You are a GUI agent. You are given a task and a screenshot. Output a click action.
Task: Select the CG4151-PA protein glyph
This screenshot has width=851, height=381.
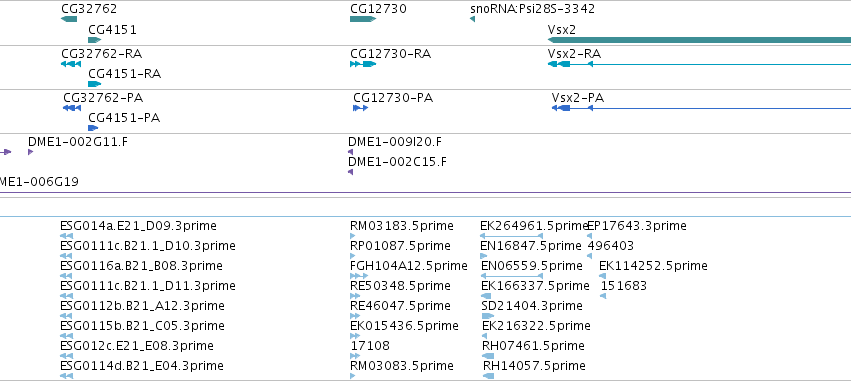coord(93,128)
